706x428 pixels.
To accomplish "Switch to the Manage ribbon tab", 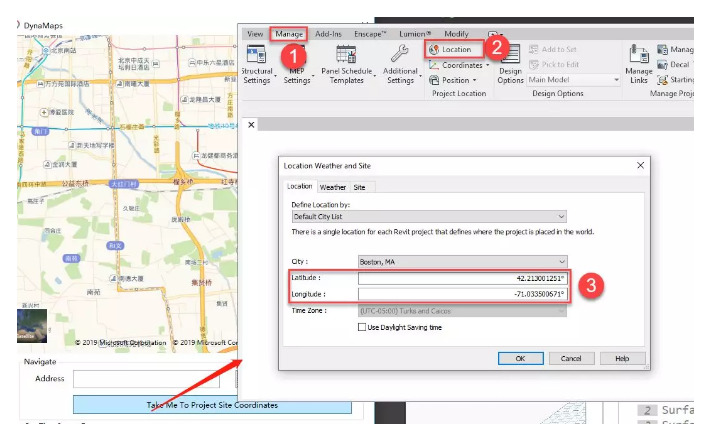I will pos(289,34).
